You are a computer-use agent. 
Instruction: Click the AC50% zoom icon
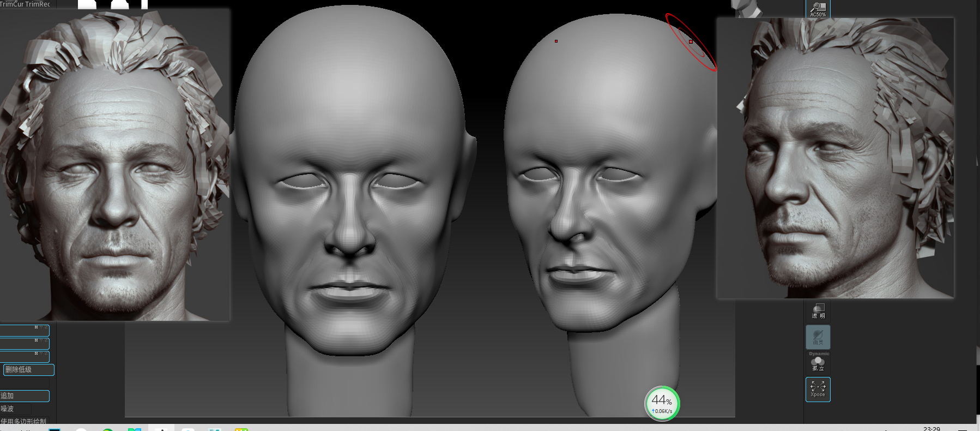pos(818,9)
